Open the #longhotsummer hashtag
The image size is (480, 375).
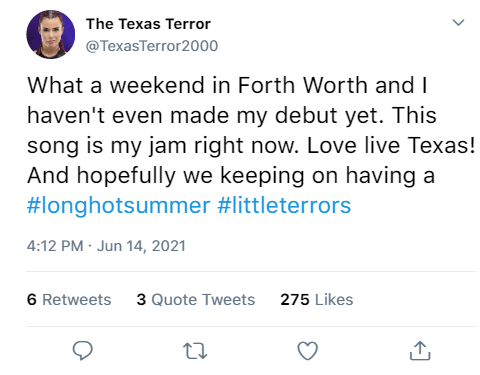pyautogui.click(x=119, y=205)
